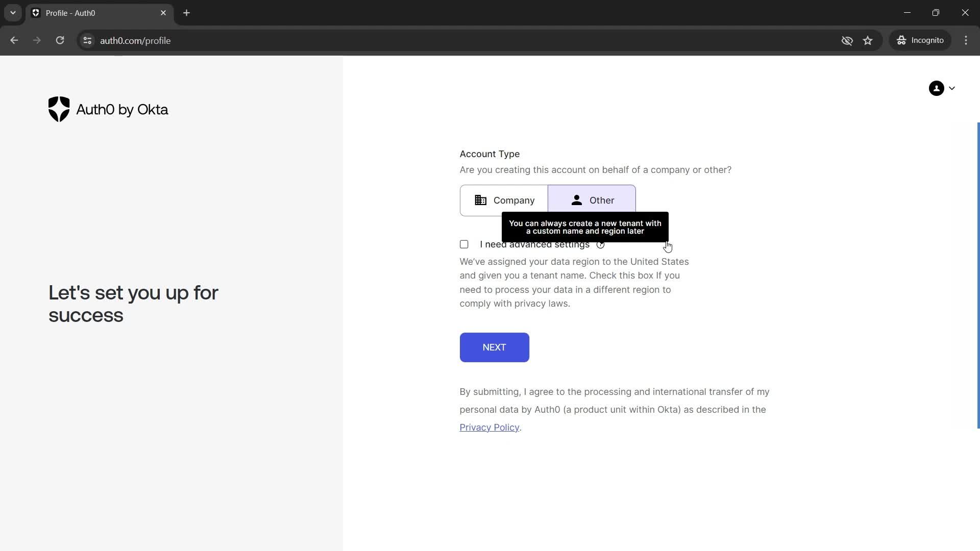980x551 pixels.
Task: View site information icon in address bar
Action: (87, 40)
